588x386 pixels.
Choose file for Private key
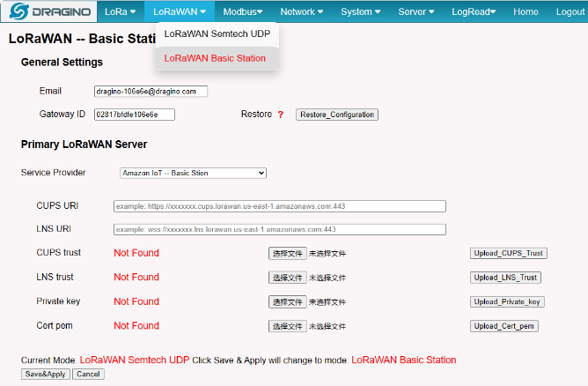tap(287, 302)
